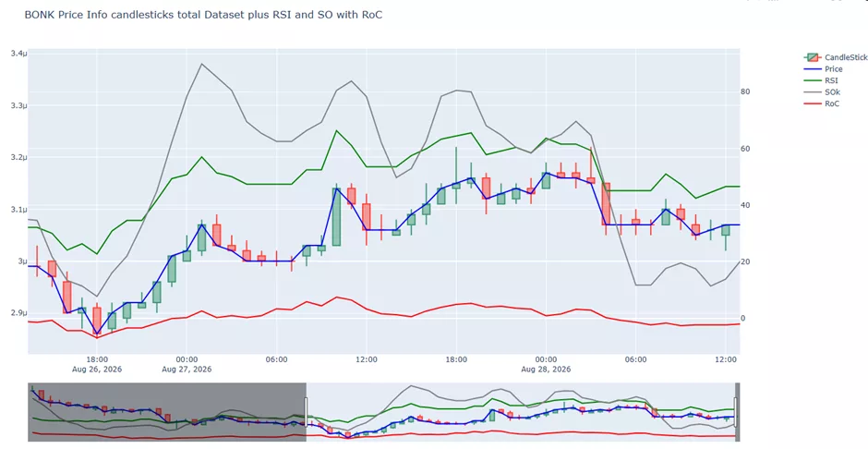Click the 20 tick on right axis

coord(746,261)
